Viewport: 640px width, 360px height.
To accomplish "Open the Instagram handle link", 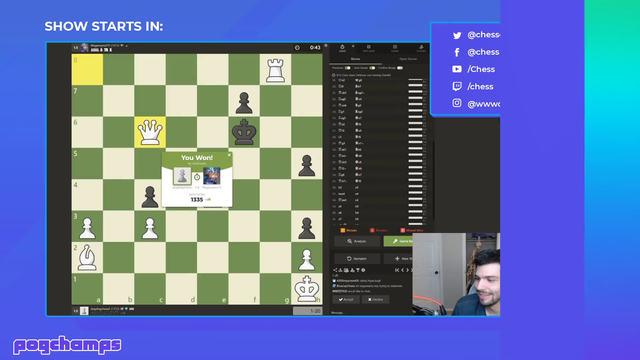I will coord(484,104).
